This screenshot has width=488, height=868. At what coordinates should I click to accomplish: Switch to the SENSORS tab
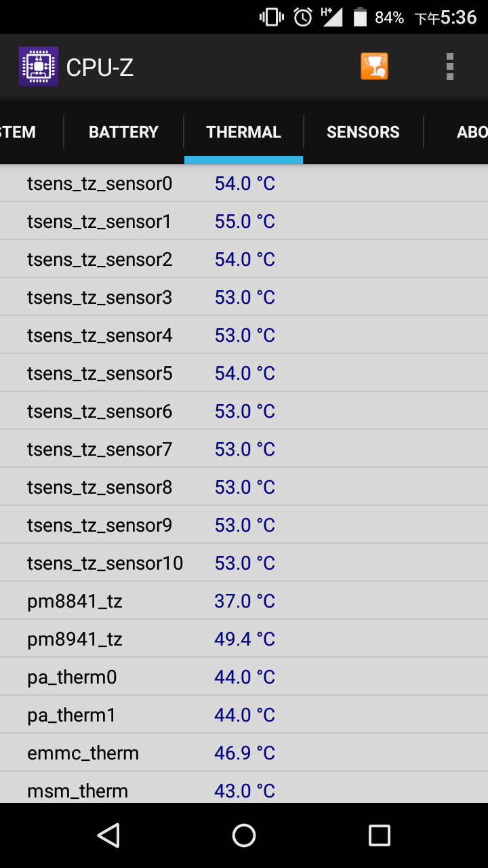[x=363, y=132]
